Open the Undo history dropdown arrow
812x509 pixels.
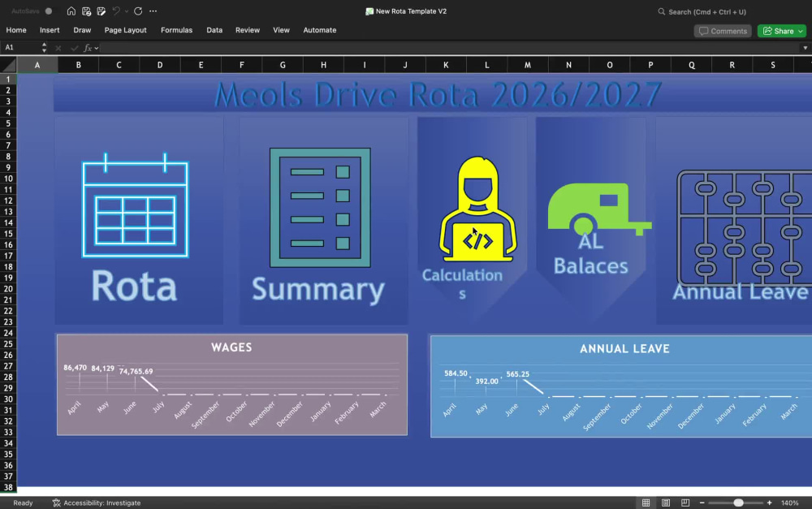[127, 11]
